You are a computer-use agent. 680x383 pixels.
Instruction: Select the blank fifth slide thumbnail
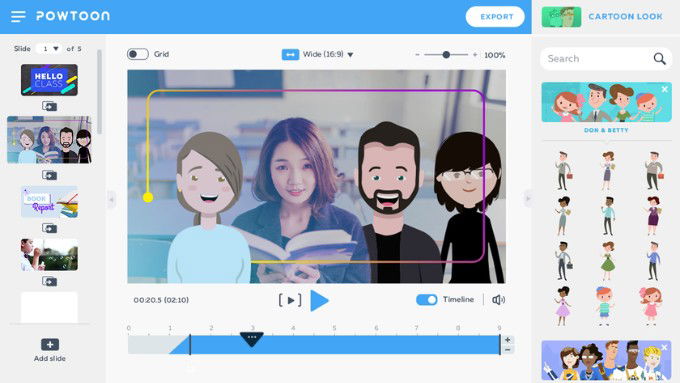pyautogui.click(x=49, y=307)
